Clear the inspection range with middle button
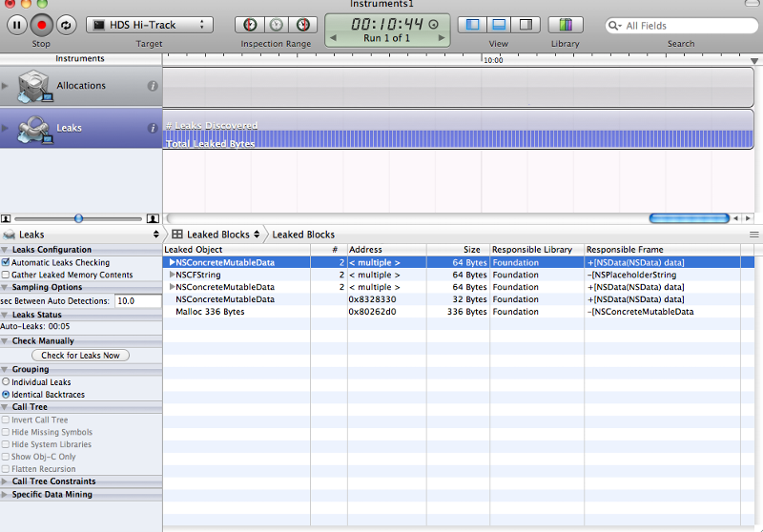The width and height of the screenshot is (763, 532). (x=277, y=25)
